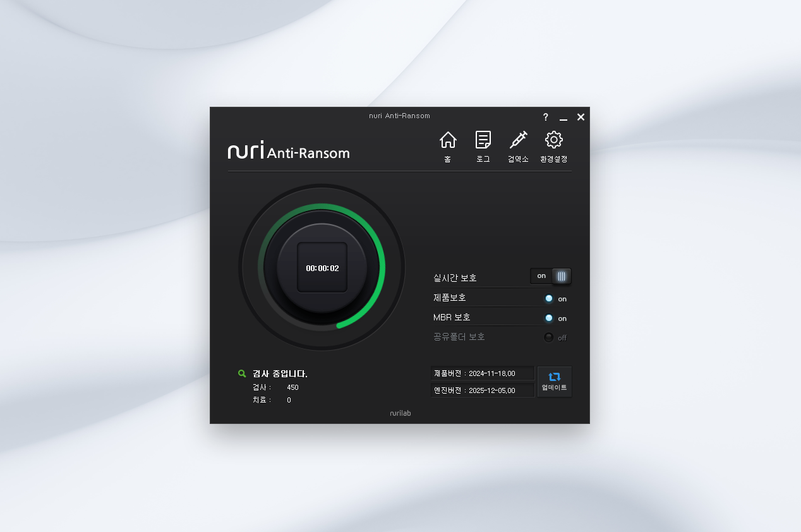Click the scan status text 검사 중입니다
Image resolution: width=801 pixels, height=532 pixels.
tap(280, 374)
